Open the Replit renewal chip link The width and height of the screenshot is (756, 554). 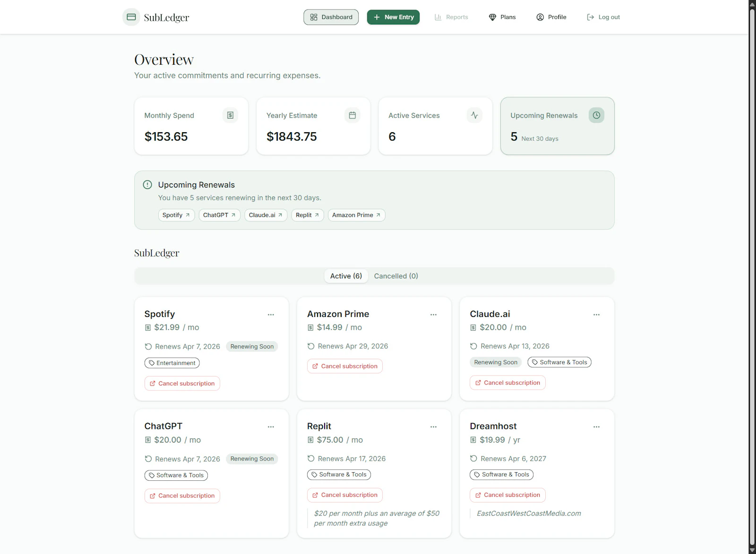(308, 215)
